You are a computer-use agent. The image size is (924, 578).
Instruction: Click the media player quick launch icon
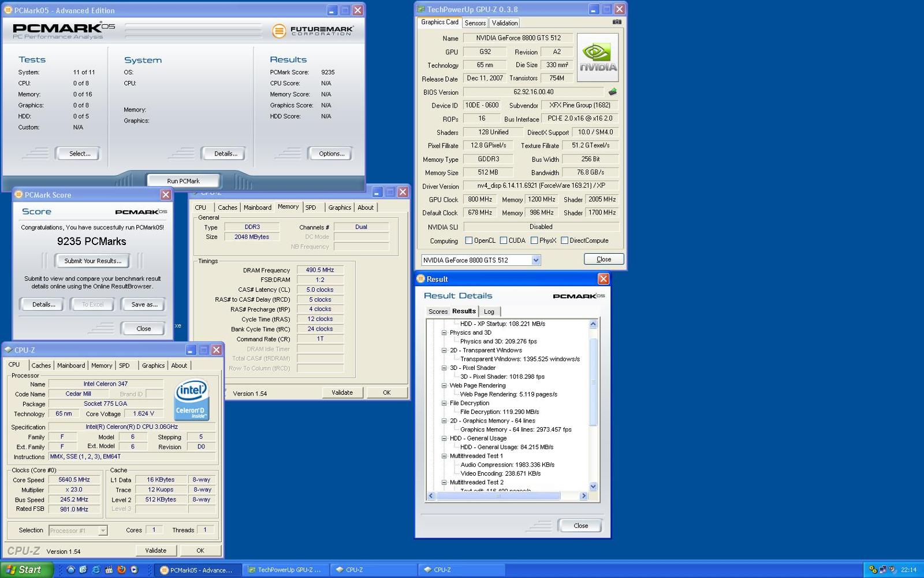(134, 570)
